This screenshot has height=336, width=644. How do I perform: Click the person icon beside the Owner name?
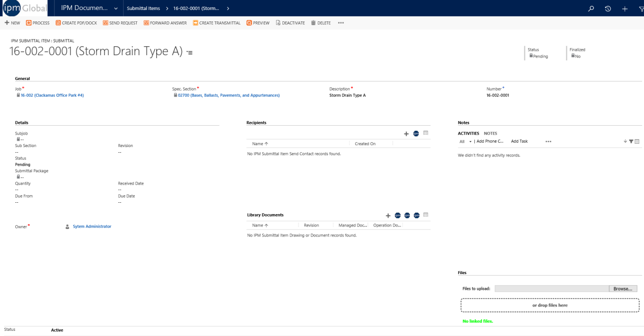coord(68,227)
